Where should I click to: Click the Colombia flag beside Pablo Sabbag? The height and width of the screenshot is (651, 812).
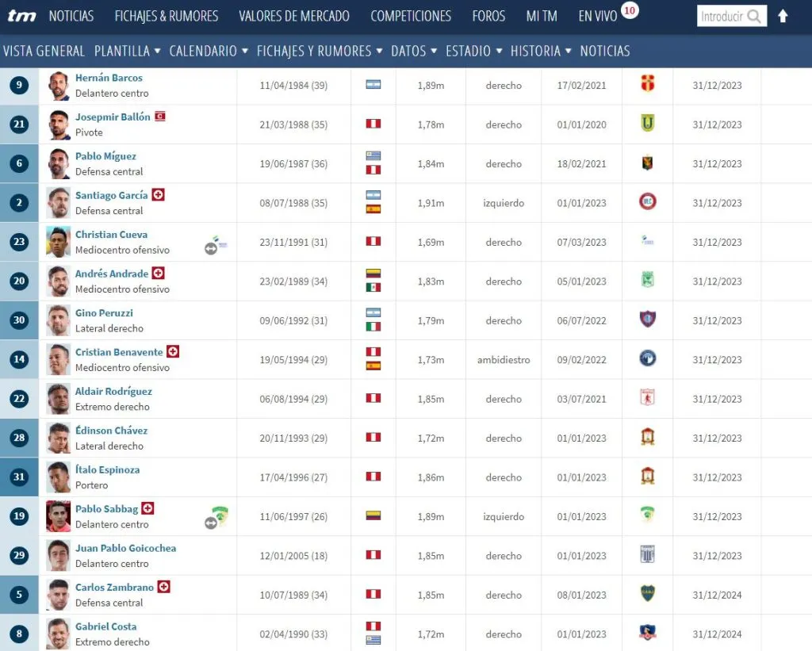pyautogui.click(x=373, y=516)
